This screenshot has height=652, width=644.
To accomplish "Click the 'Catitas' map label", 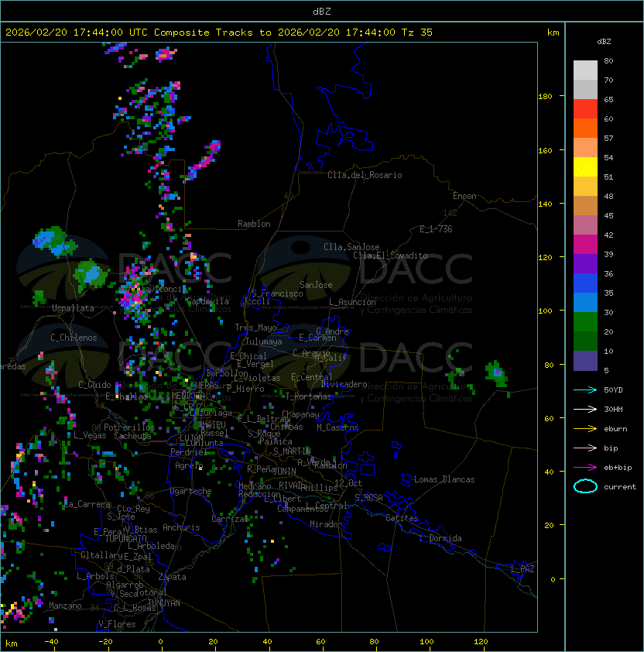I will click(402, 518).
